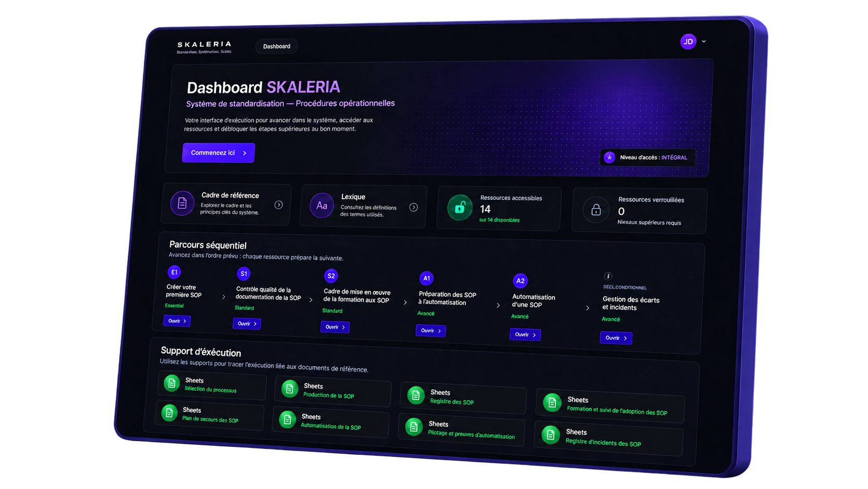Click Sheets icon for Production de la SOP
This screenshot has width=868, height=489.
click(290, 389)
